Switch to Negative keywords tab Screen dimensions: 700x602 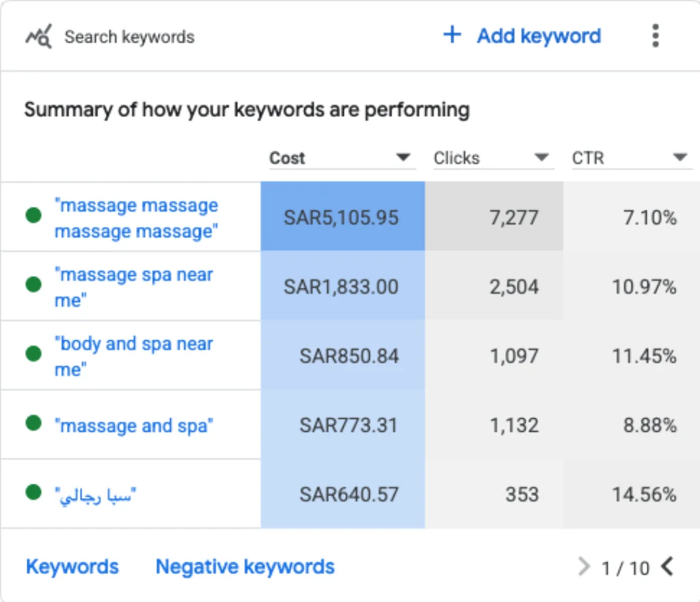pos(245,566)
